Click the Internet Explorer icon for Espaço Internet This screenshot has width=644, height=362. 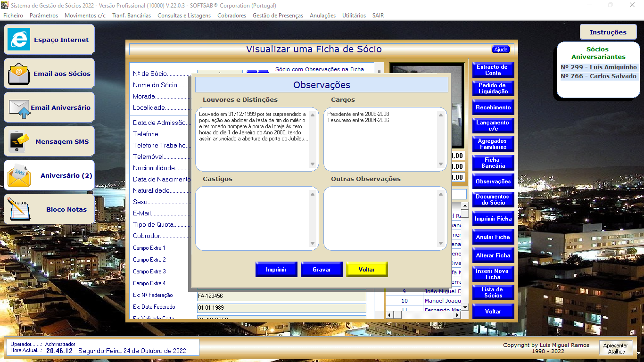(x=19, y=40)
